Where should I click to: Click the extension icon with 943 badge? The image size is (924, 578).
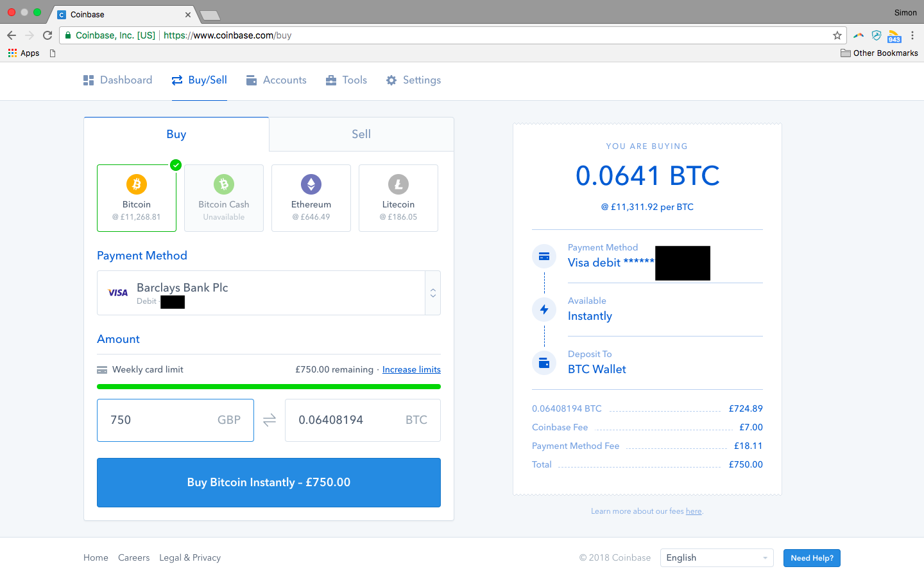(x=894, y=36)
